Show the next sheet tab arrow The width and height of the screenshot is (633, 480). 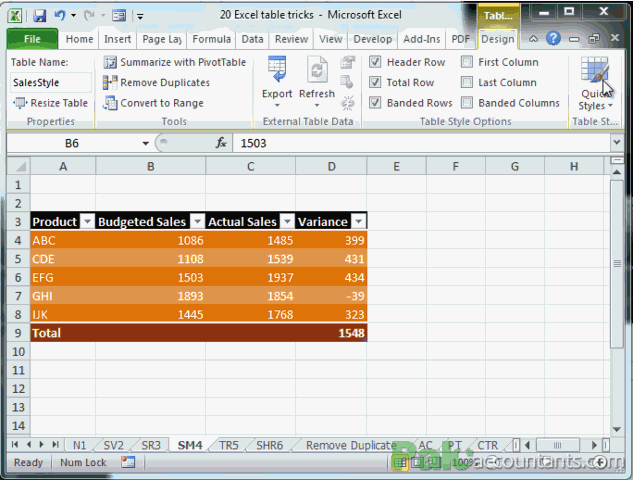coord(42,445)
